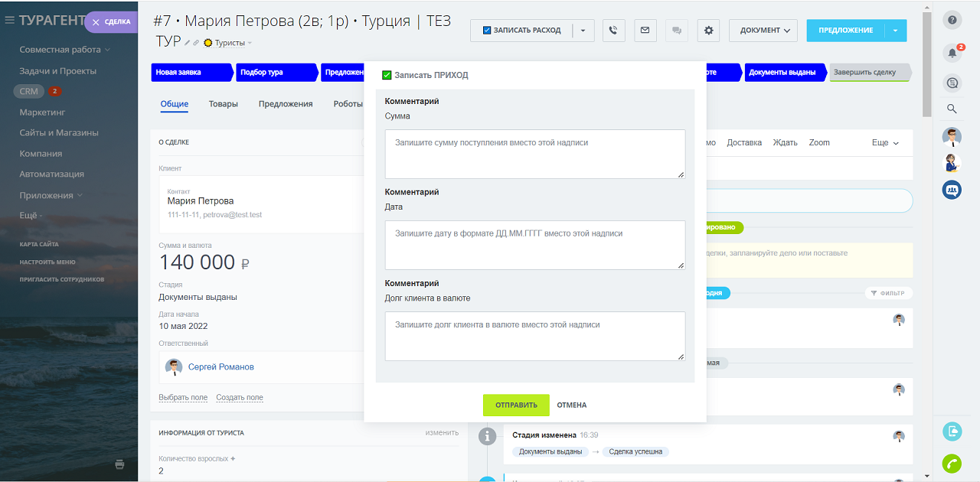Click the green phone dialer button
This screenshot has height=482, width=980.
coord(952,463)
